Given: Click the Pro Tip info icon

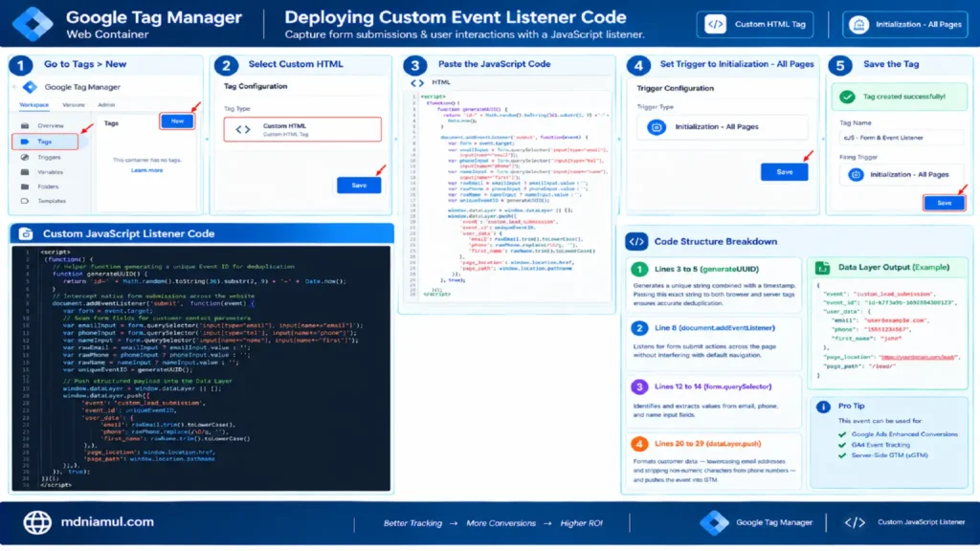Looking at the screenshot, I should coord(823,407).
